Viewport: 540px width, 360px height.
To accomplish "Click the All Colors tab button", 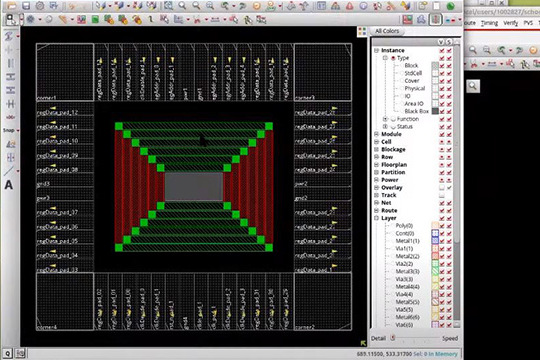I will coord(387,31).
